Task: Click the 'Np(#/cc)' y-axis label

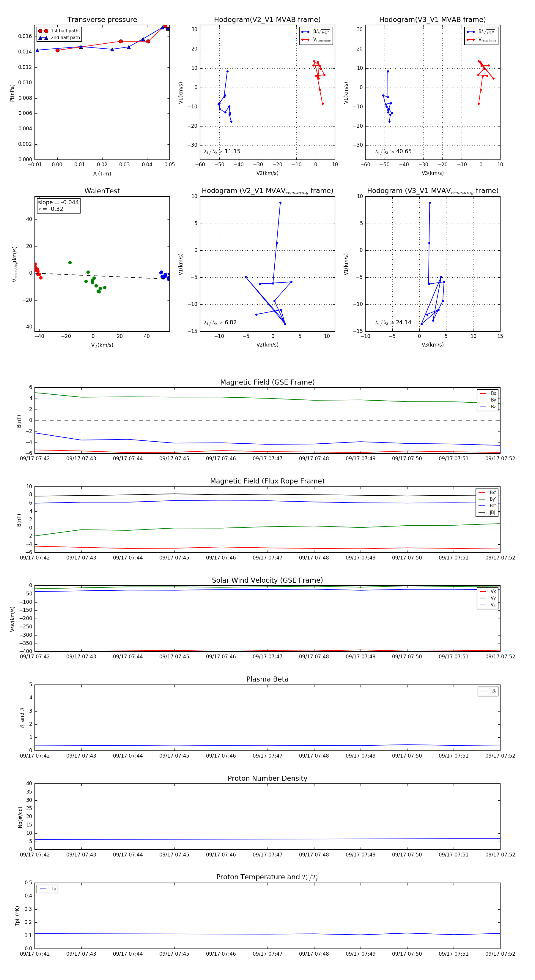Action: 20,817
